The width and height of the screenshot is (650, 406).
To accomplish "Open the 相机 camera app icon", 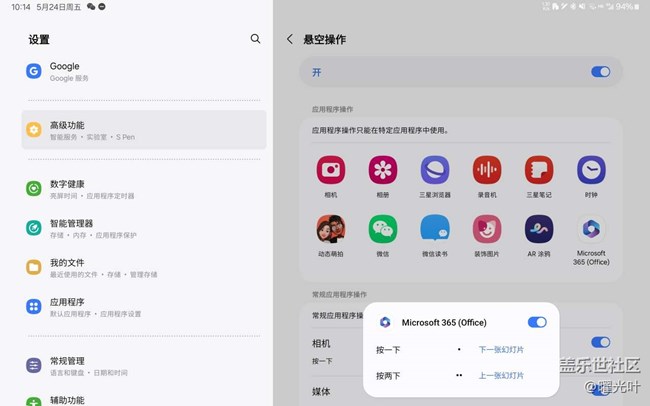I will pos(331,169).
